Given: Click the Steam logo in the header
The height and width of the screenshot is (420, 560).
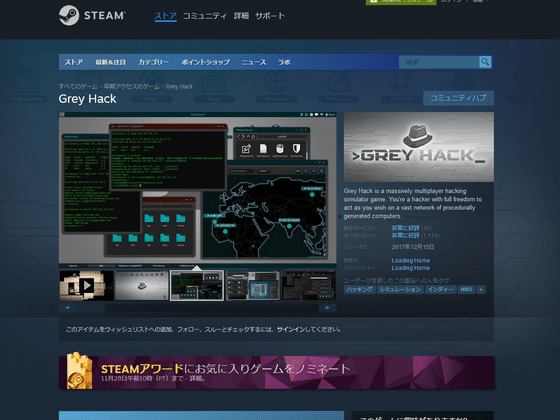Looking at the screenshot, I should coord(92,15).
